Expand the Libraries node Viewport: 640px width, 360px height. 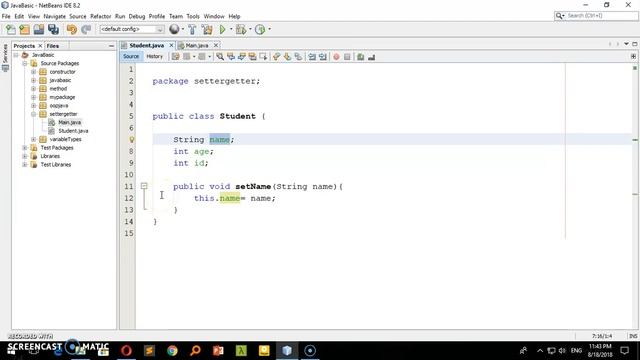coord(24,156)
